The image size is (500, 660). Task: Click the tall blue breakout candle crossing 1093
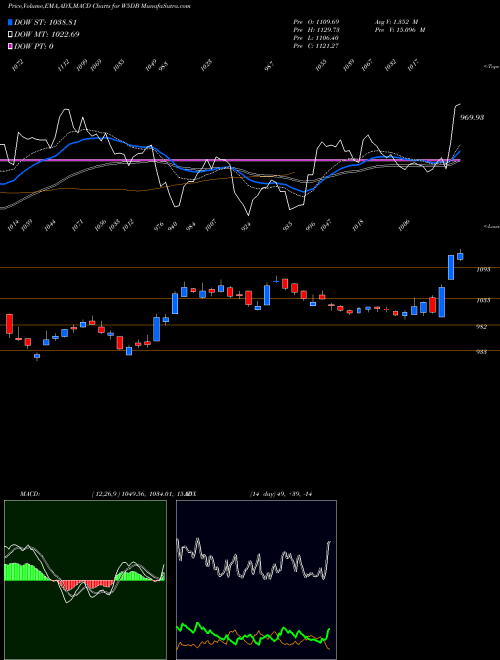[x=451, y=267]
